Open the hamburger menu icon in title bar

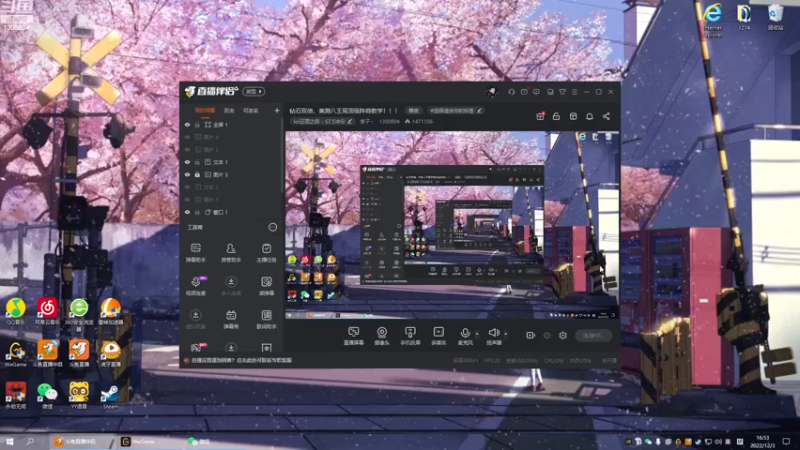(574, 92)
